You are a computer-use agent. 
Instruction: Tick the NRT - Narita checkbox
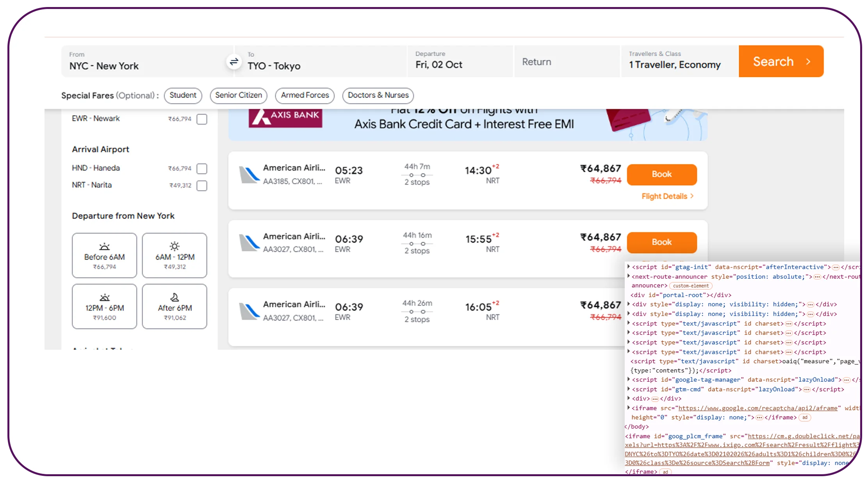click(202, 185)
